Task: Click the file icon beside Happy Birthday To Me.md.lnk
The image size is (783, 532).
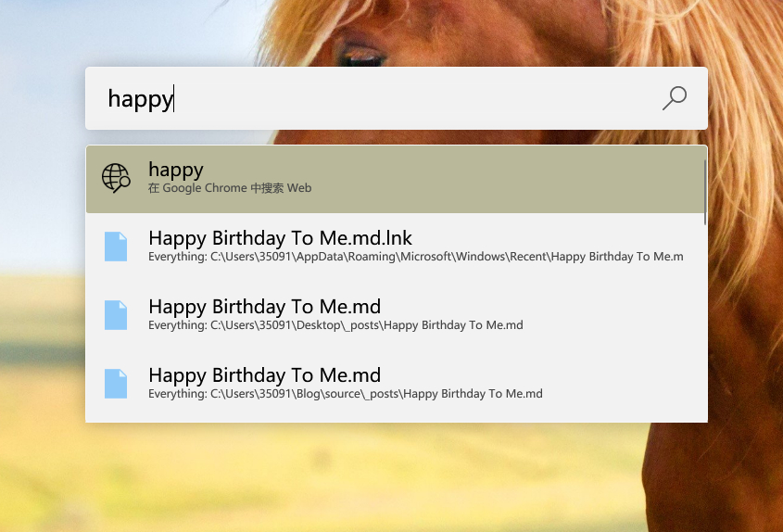Action: [116, 247]
